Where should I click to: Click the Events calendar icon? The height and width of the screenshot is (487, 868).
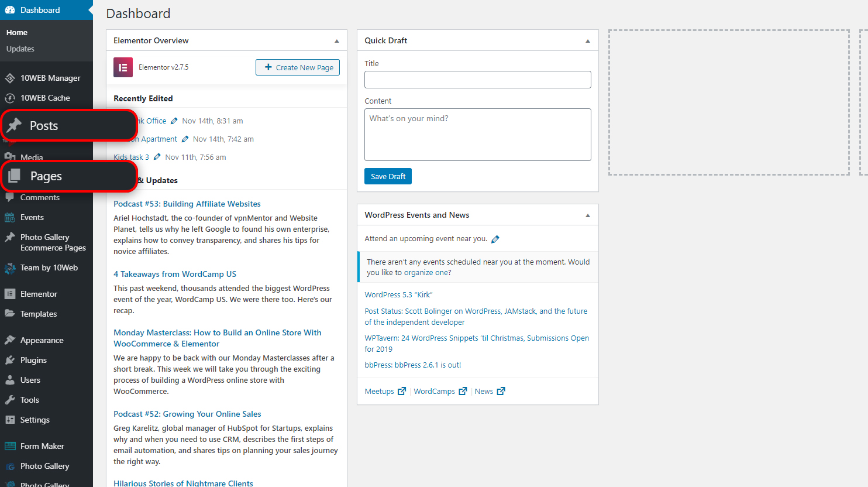click(x=10, y=217)
